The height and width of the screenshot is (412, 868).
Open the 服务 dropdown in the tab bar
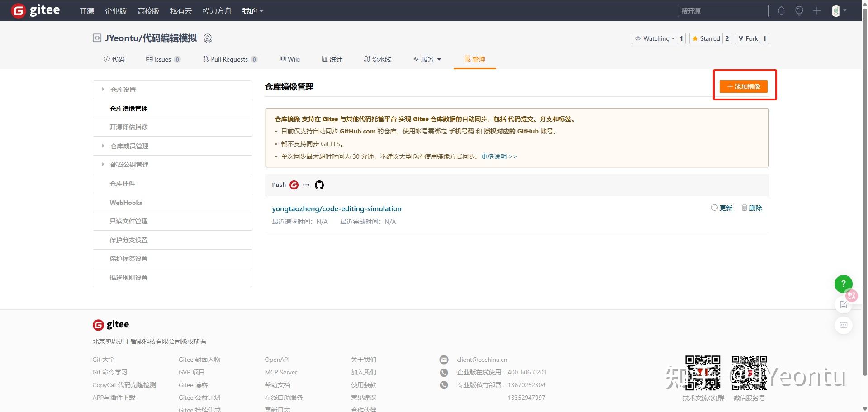coord(426,59)
